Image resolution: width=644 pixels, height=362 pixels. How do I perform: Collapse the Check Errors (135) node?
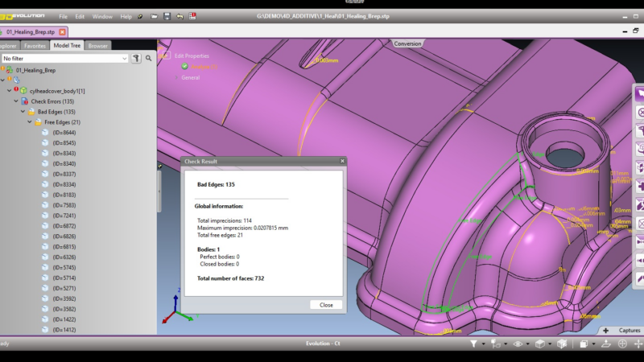point(16,101)
